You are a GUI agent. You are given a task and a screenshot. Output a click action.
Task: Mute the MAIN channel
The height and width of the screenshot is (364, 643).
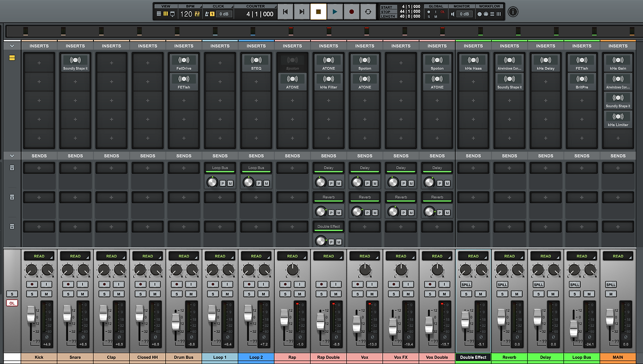pyautogui.click(x=611, y=294)
